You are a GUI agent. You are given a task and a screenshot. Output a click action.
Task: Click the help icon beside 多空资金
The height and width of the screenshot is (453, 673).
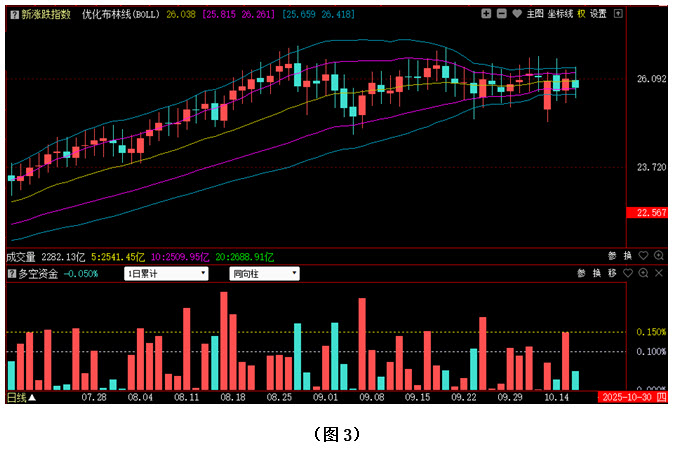coord(13,273)
